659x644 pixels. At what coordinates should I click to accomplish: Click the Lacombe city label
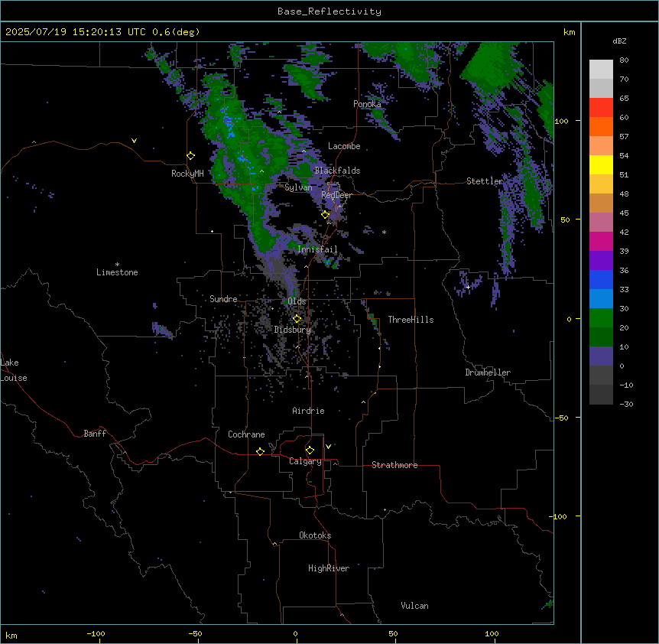tap(344, 146)
